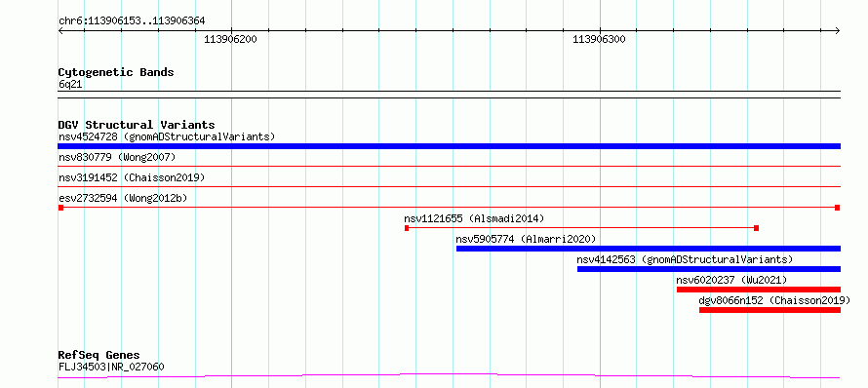Click the nsv1121655 (Alsmadi2014) label

[474, 218]
